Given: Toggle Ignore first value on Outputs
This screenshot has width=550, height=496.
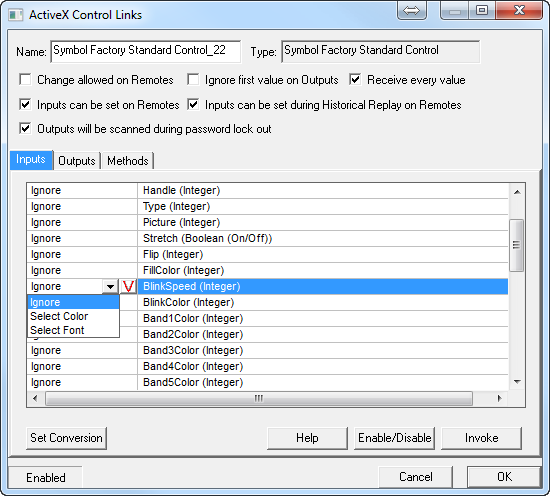Looking at the screenshot, I should (x=193, y=80).
